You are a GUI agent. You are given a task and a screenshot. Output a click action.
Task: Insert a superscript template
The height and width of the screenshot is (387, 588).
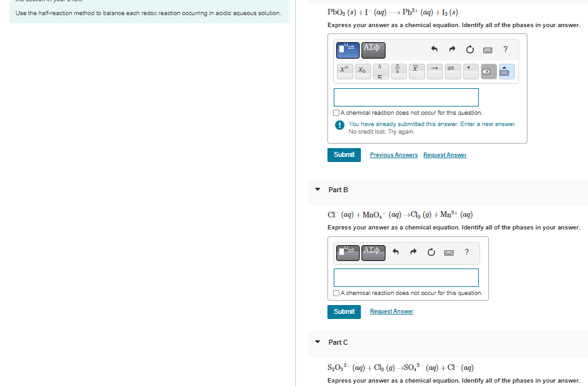click(344, 71)
